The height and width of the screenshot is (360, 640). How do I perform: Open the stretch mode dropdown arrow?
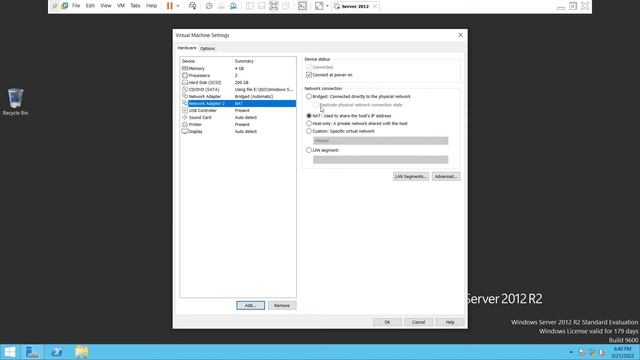click(x=327, y=6)
